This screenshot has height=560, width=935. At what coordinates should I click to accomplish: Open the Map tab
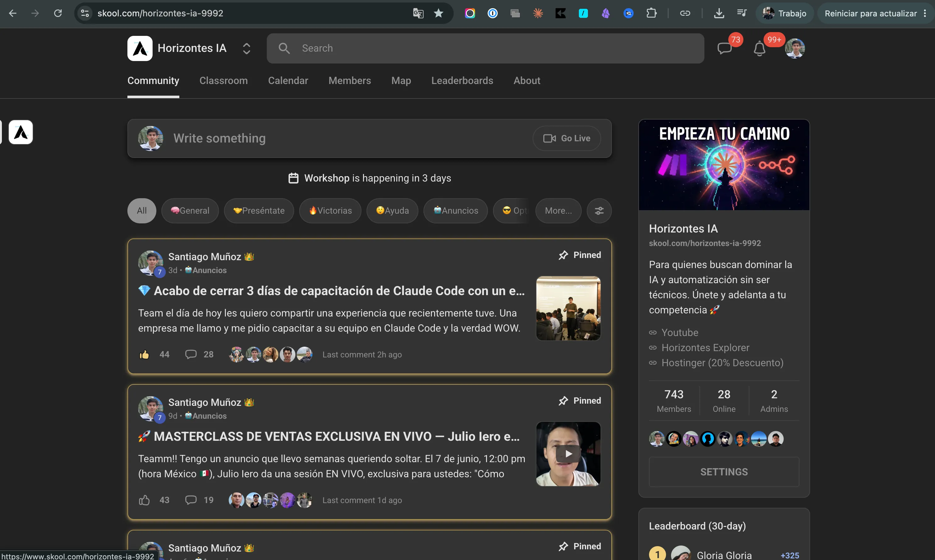click(x=401, y=81)
